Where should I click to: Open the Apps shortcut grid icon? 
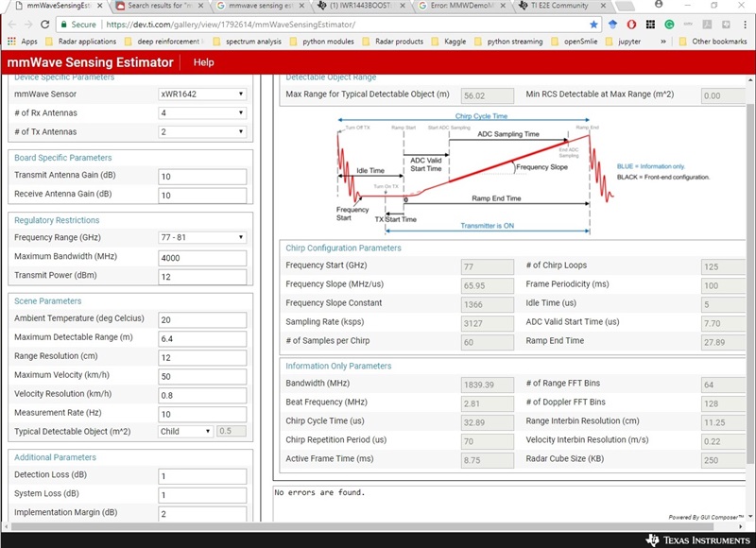pyautogui.click(x=11, y=42)
